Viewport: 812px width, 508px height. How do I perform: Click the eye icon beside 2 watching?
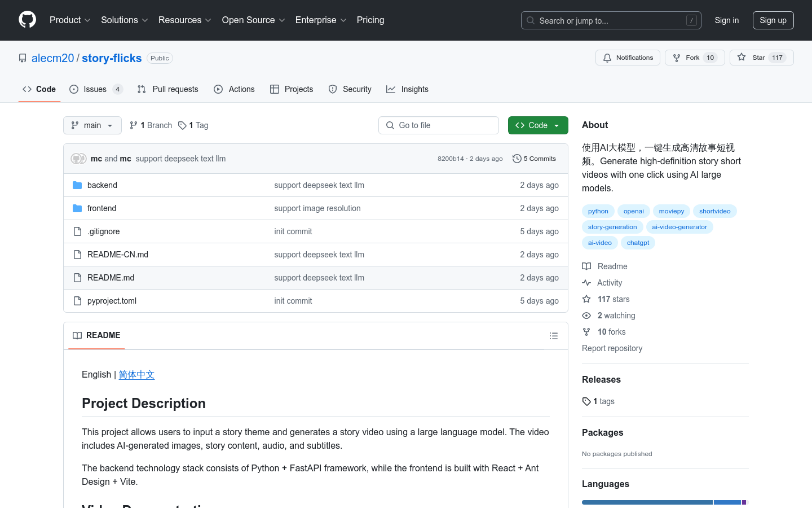pyautogui.click(x=586, y=316)
